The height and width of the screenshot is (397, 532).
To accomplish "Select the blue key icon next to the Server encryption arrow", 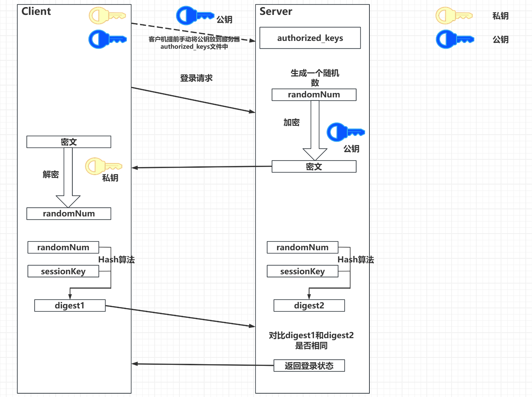I will [346, 132].
